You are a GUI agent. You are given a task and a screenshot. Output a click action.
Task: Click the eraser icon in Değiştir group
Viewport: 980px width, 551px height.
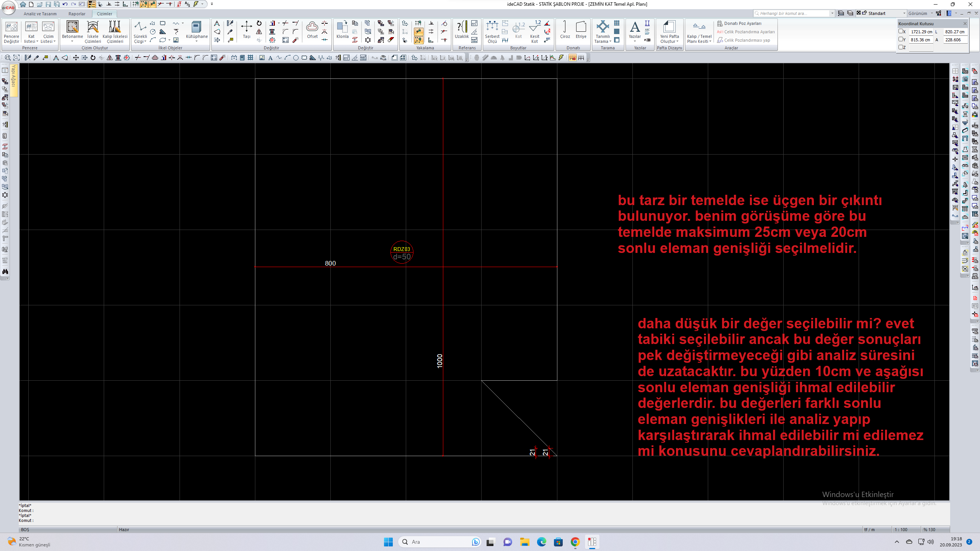pos(390,40)
